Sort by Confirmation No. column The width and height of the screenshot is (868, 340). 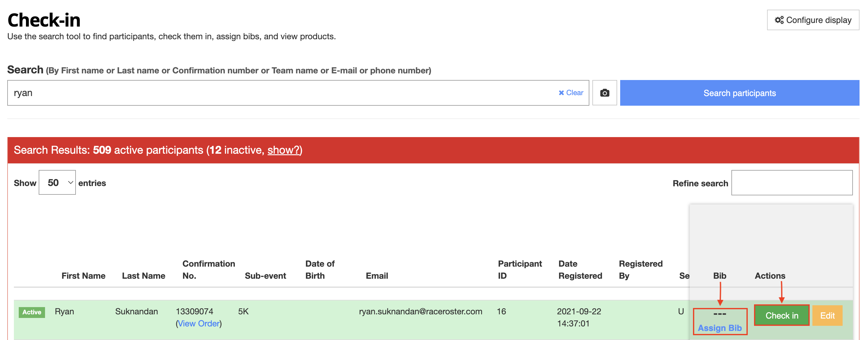pyautogui.click(x=208, y=270)
